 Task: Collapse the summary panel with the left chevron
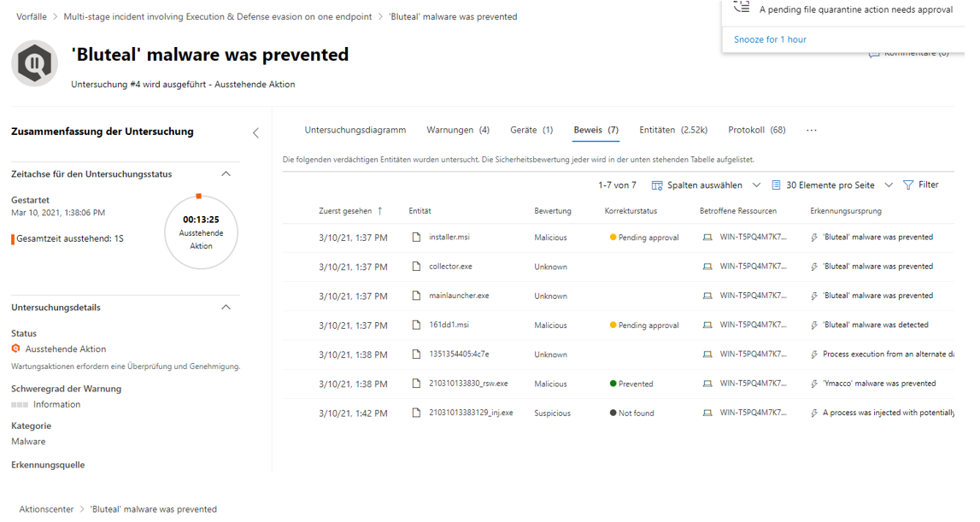[255, 132]
